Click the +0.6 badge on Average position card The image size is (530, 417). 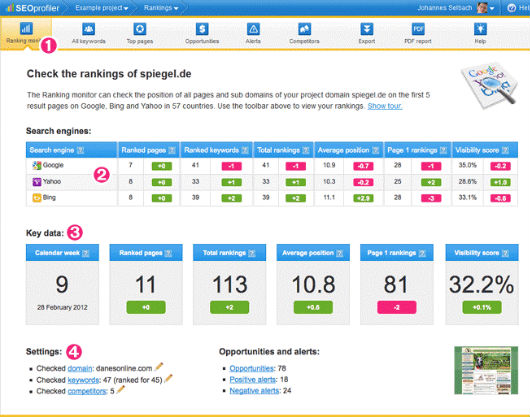point(313,308)
